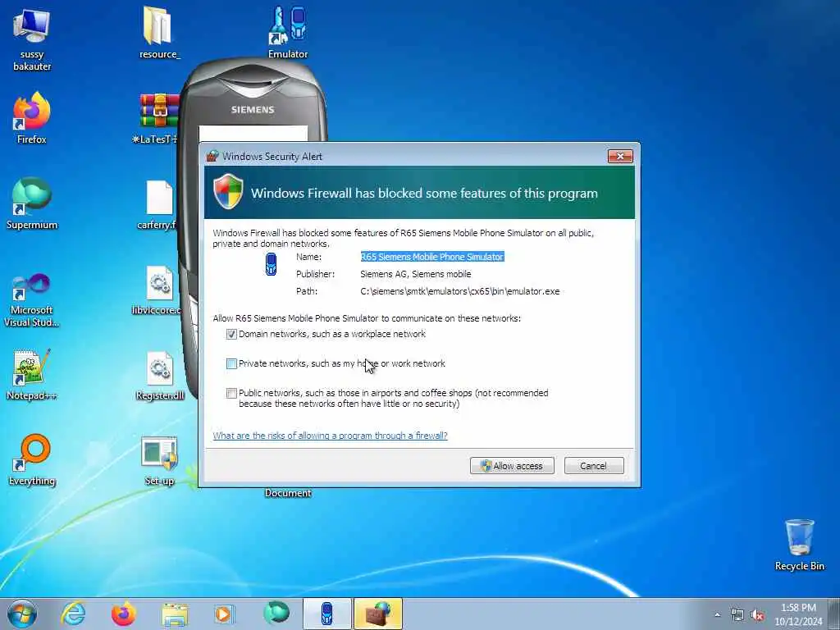Check the Public networks checkbox
The image size is (840, 630).
coord(231,393)
